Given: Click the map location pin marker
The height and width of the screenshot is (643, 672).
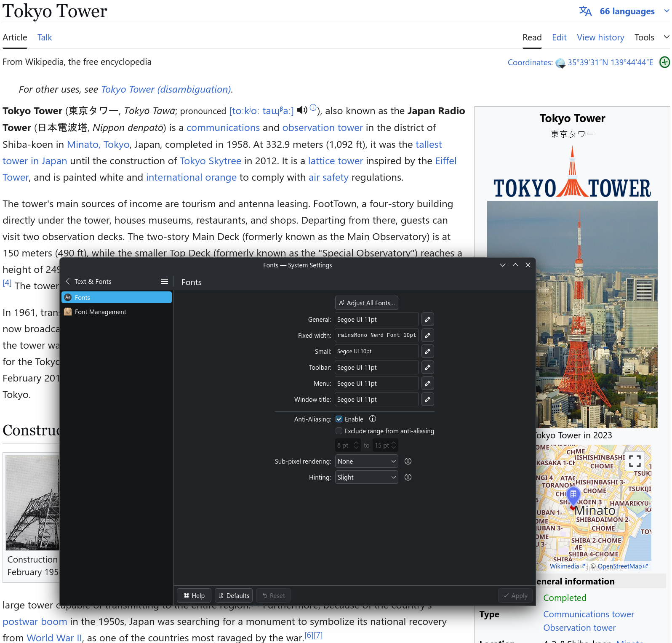Looking at the screenshot, I should (573, 497).
